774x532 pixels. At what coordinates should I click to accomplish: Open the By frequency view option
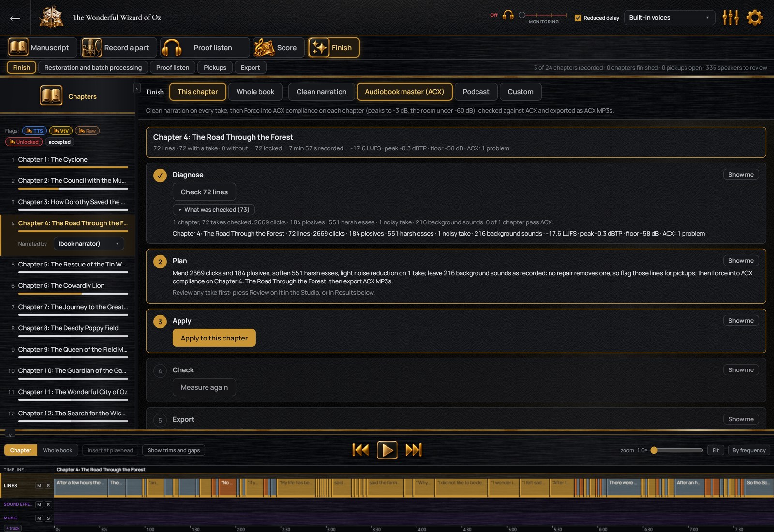pos(749,450)
